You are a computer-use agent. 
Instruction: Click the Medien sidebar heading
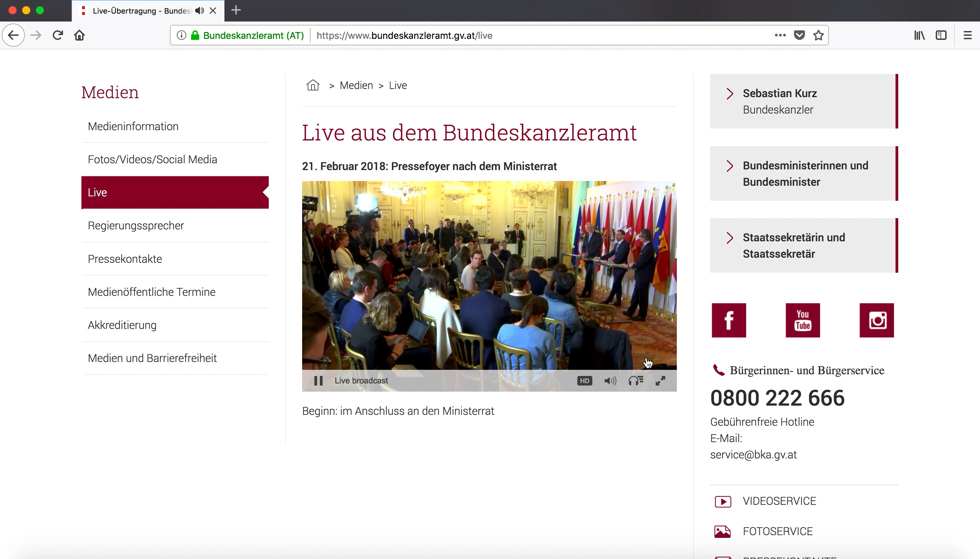click(110, 92)
